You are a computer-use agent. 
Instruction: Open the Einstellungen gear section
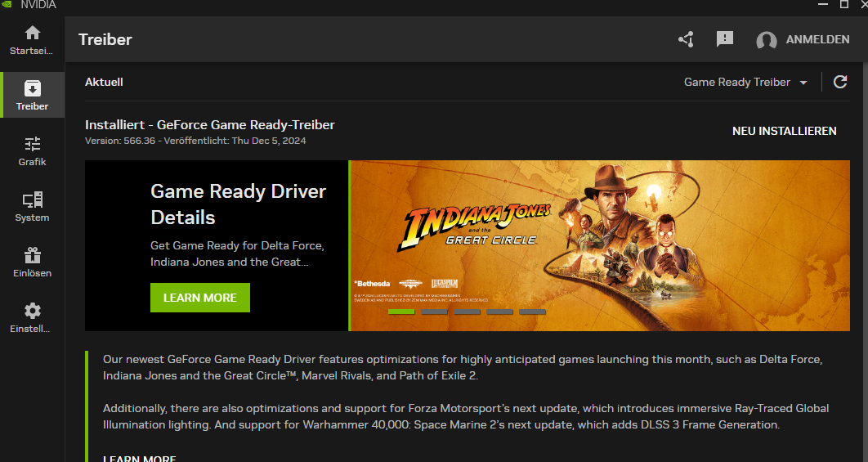[x=32, y=318]
